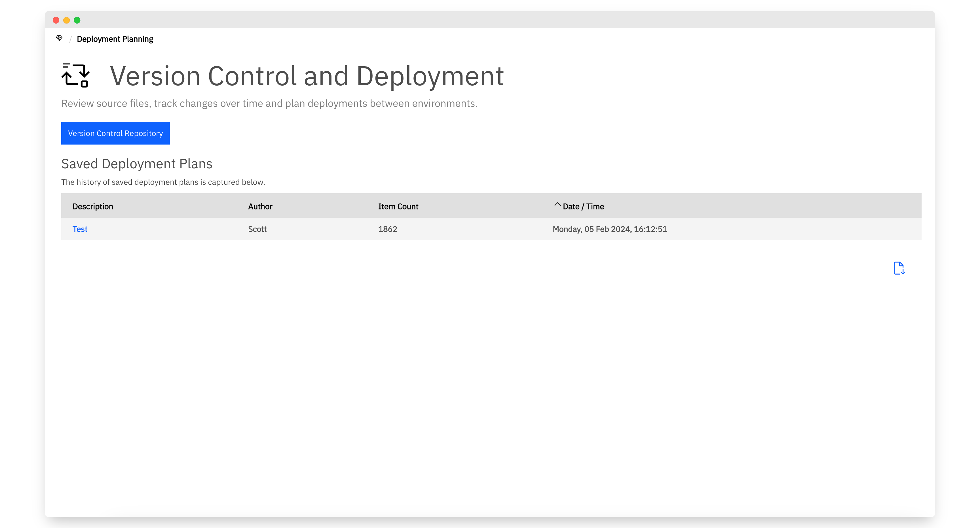Sort table by Description column

(93, 206)
